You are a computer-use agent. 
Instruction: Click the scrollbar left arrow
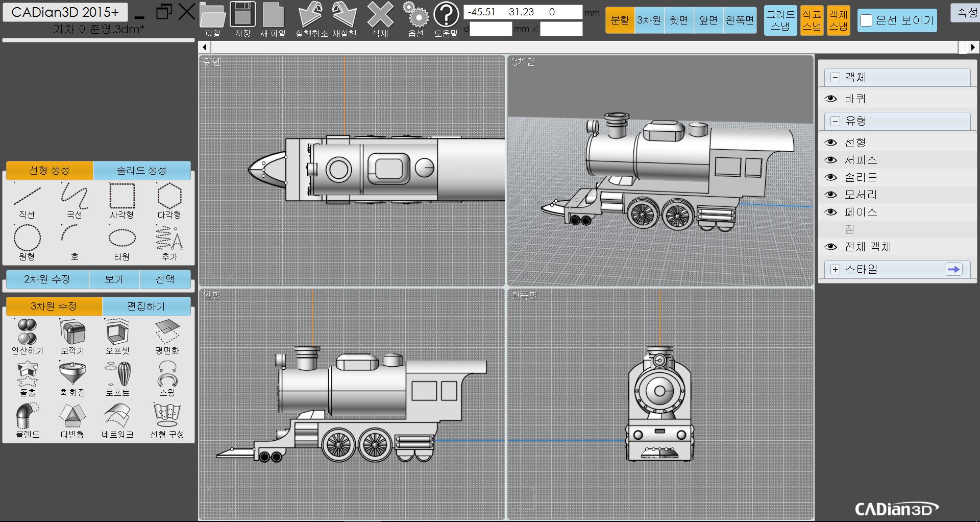[205, 47]
